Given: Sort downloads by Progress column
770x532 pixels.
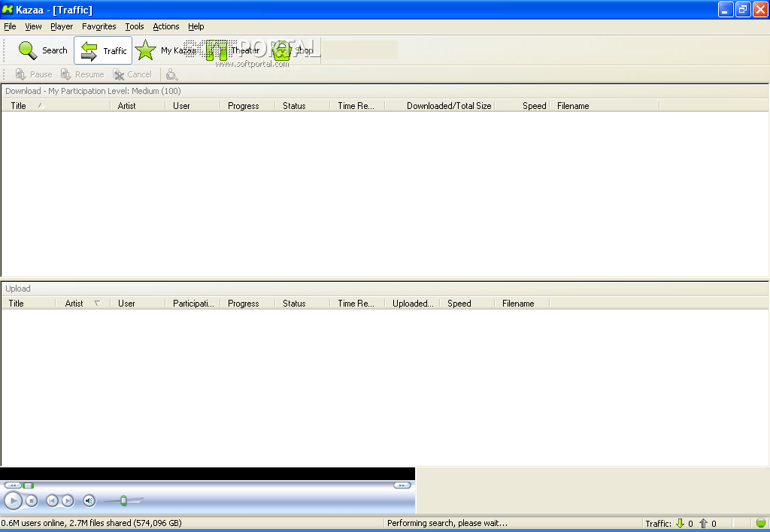Looking at the screenshot, I should tap(248, 106).
